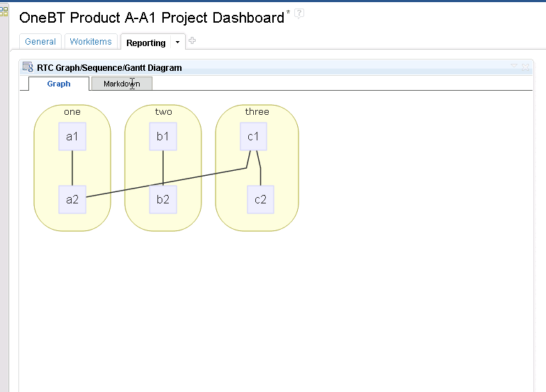Click the add new tab plus icon
Viewport: 546px width, 392px height.
pyautogui.click(x=192, y=41)
